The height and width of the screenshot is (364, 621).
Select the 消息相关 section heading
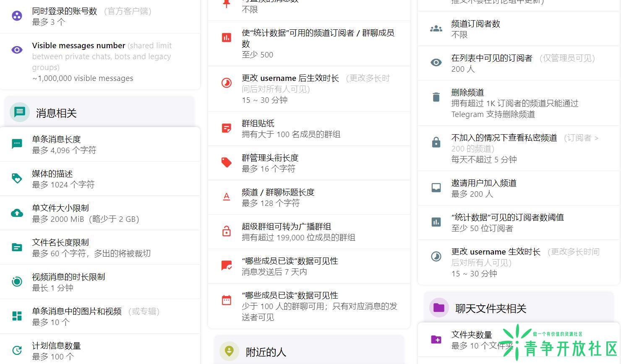[x=56, y=113]
